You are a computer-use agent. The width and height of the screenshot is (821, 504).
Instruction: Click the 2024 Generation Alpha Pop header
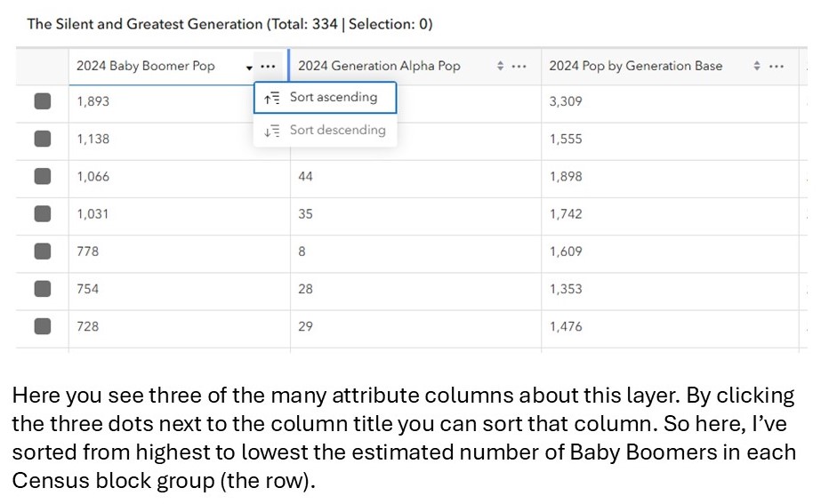[379, 67]
